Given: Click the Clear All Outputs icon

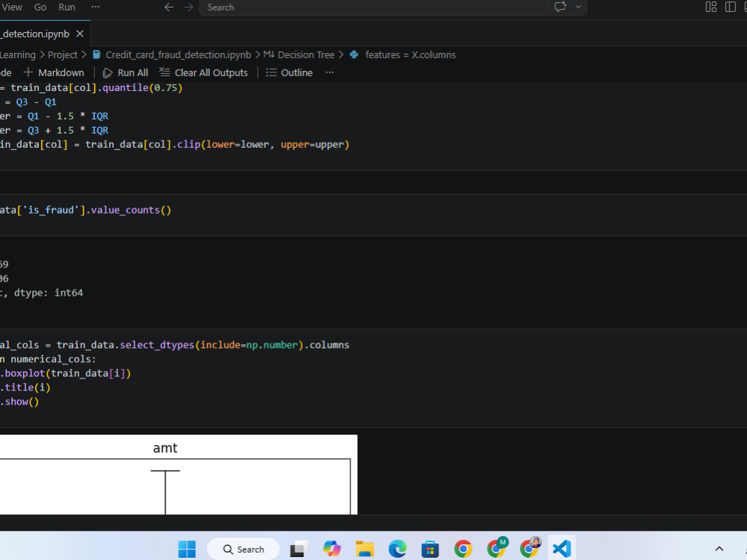Looking at the screenshot, I should 164,72.
